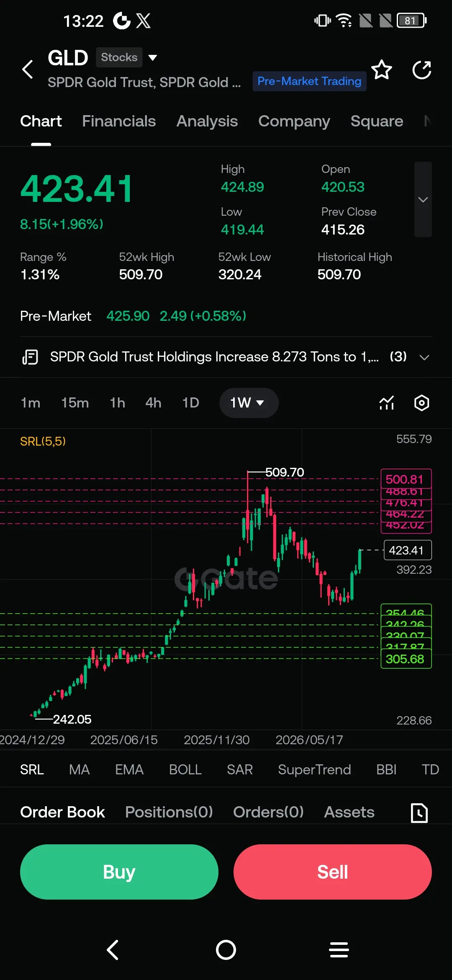Tap the red Sell button
The height and width of the screenshot is (980, 452).
coord(333,872)
